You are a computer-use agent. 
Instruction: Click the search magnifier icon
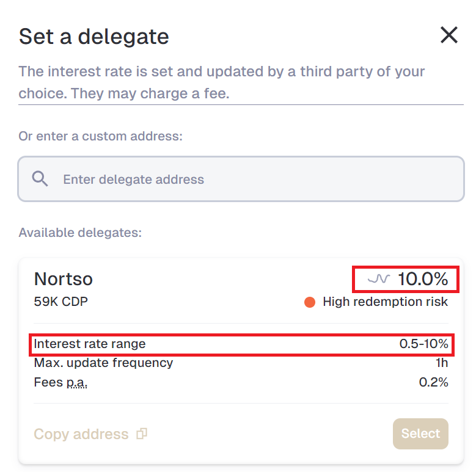coord(40,179)
